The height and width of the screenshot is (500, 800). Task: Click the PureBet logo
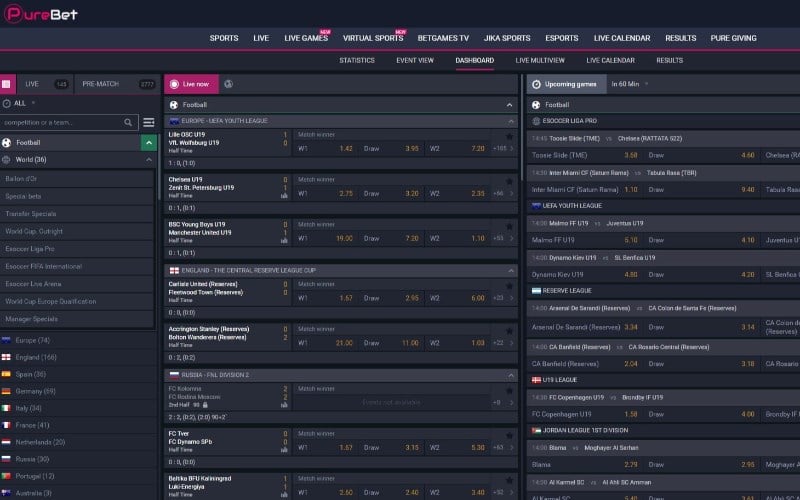point(41,14)
